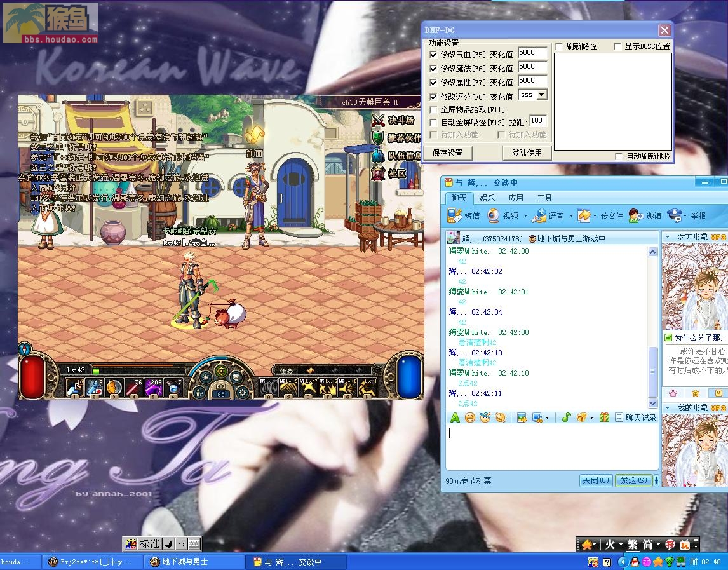The height and width of the screenshot is (570, 728).
Task: Click the 修改气血 value field showing 6000
Action: pyautogui.click(x=532, y=53)
